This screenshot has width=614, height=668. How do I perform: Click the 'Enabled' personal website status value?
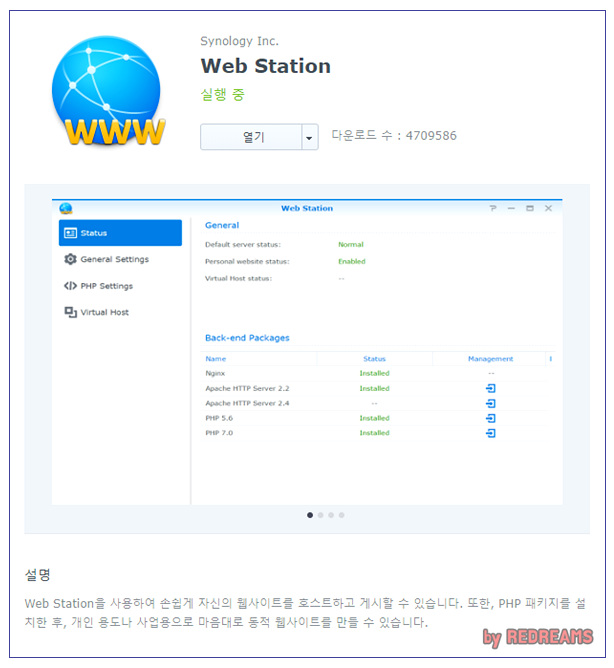click(x=352, y=261)
